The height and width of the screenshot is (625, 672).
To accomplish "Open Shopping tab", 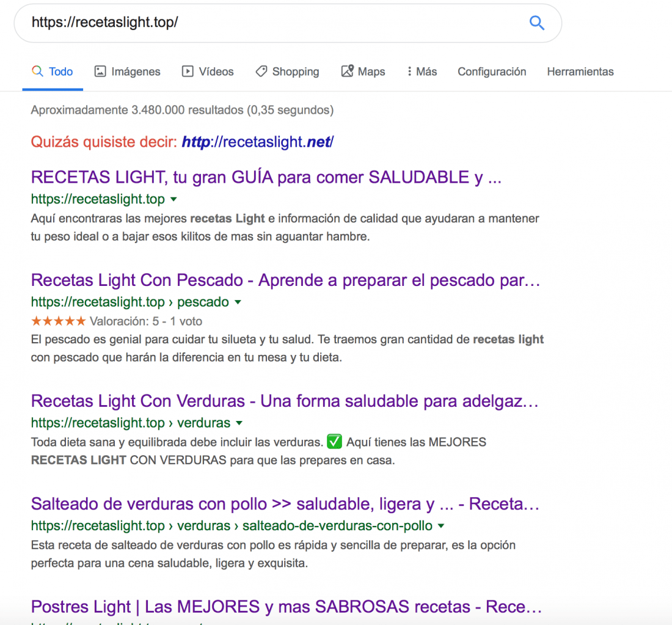I will 287,71.
